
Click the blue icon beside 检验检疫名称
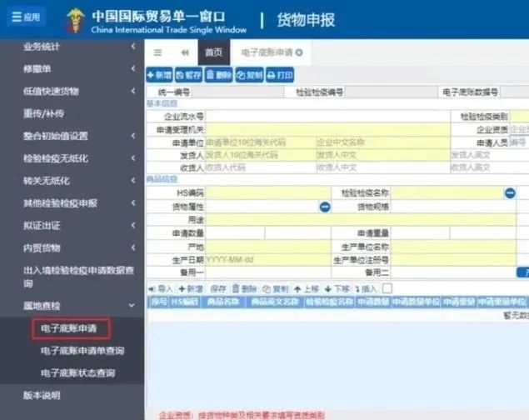510,193
